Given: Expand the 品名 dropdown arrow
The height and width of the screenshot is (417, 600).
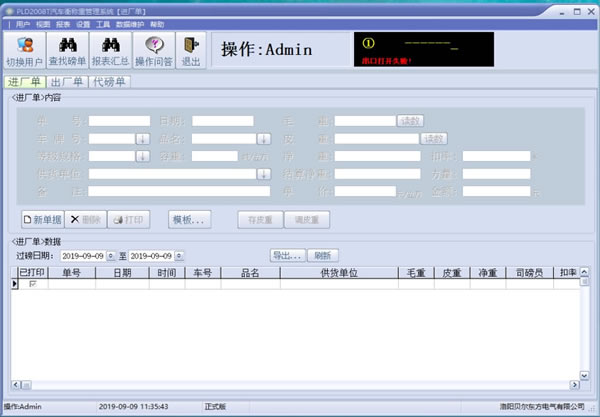Looking at the screenshot, I should [x=264, y=138].
